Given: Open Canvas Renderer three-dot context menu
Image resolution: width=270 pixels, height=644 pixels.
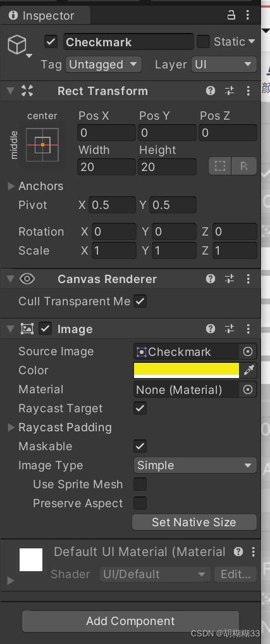Looking at the screenshot, I should pos(248,279).
